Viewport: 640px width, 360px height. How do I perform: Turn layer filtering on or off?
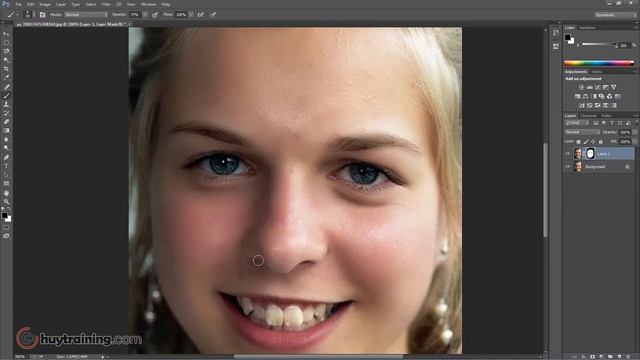[636, 123]
